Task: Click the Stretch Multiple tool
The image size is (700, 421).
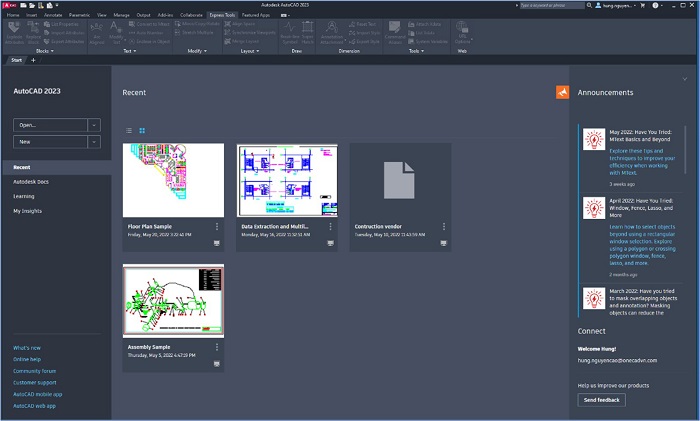Action: (x=194, y=33)
